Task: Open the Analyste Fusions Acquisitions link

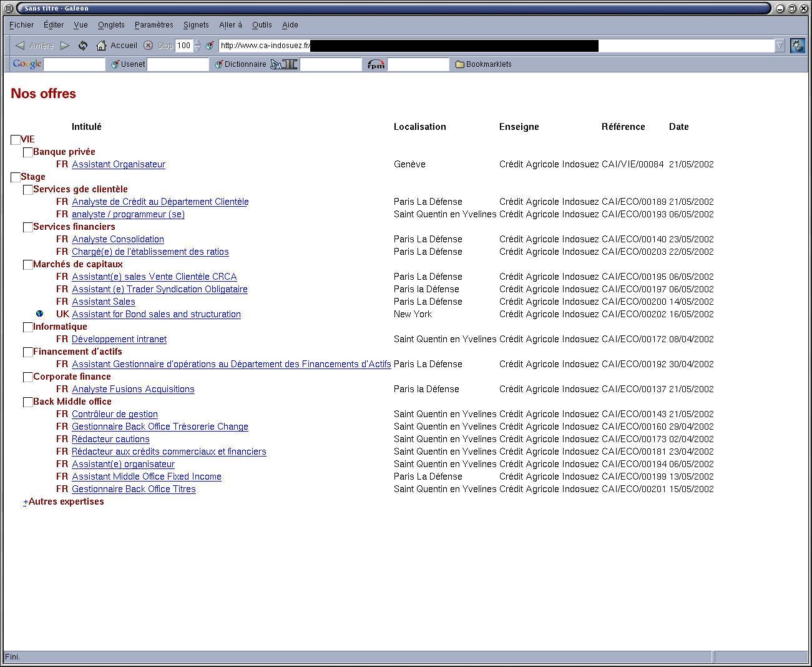Action: 133,389
